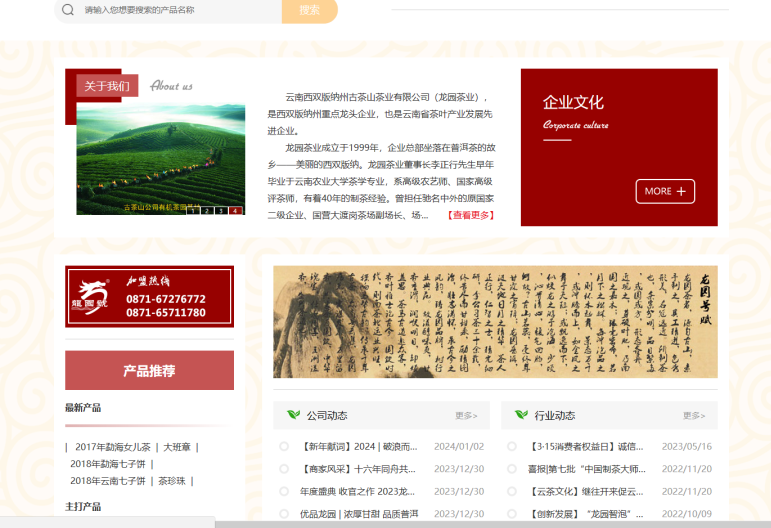Click the green leaf icon beside 公司动态
This screenshot has height=528, width=771.
pos(294,415)
